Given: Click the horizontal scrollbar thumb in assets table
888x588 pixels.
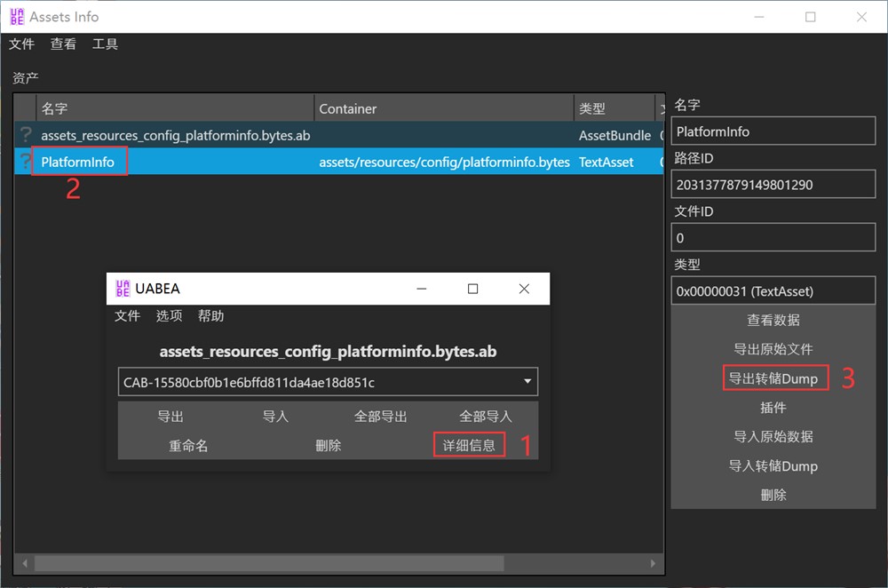Looking at the screenshot, I should [269, 563].
